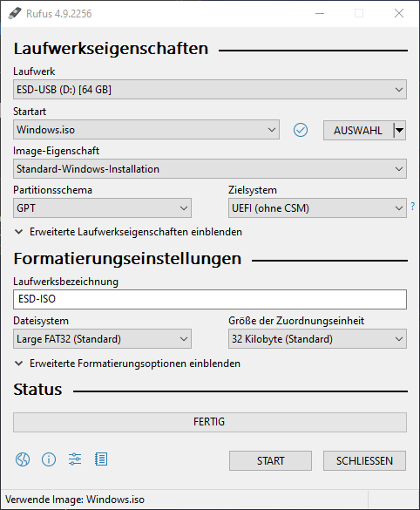Screen dimensions: 420x510
Task: Expand Erweiterte Laufwerkseigenschaften section
Action: [x=129, y=232]
